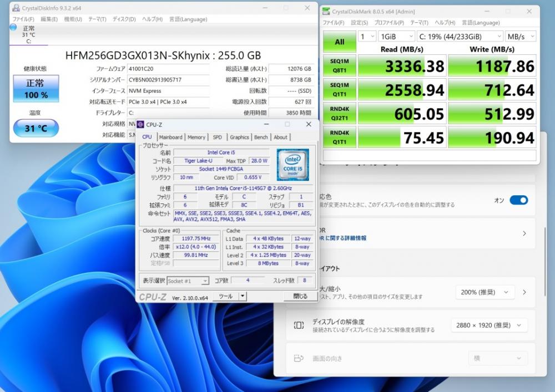Click the 75.45 random read result
The height and width of the screenshot is (392, 555).
pyautogui.click(x=402, y=138)
